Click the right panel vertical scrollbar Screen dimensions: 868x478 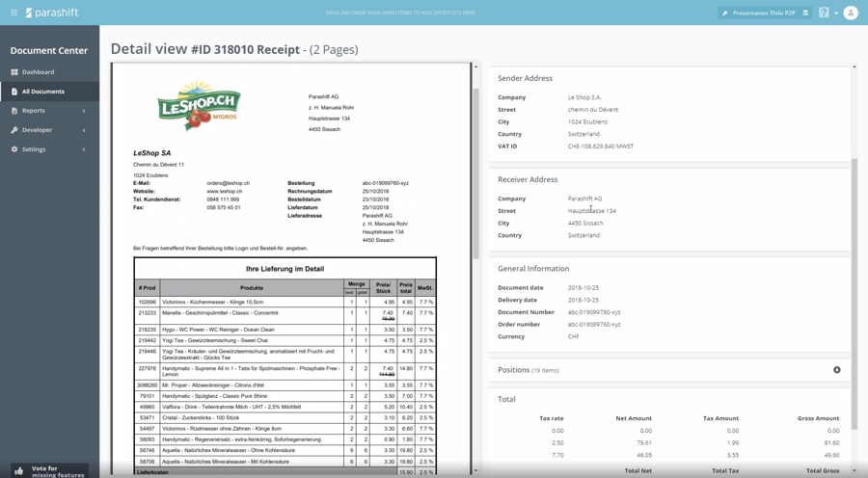(x=854, y=296)
